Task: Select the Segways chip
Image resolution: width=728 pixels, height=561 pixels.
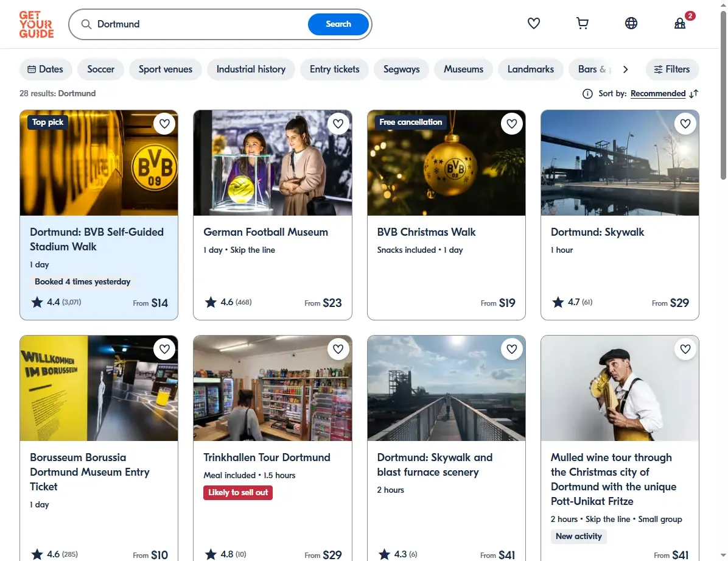Action: coord(402,69)
